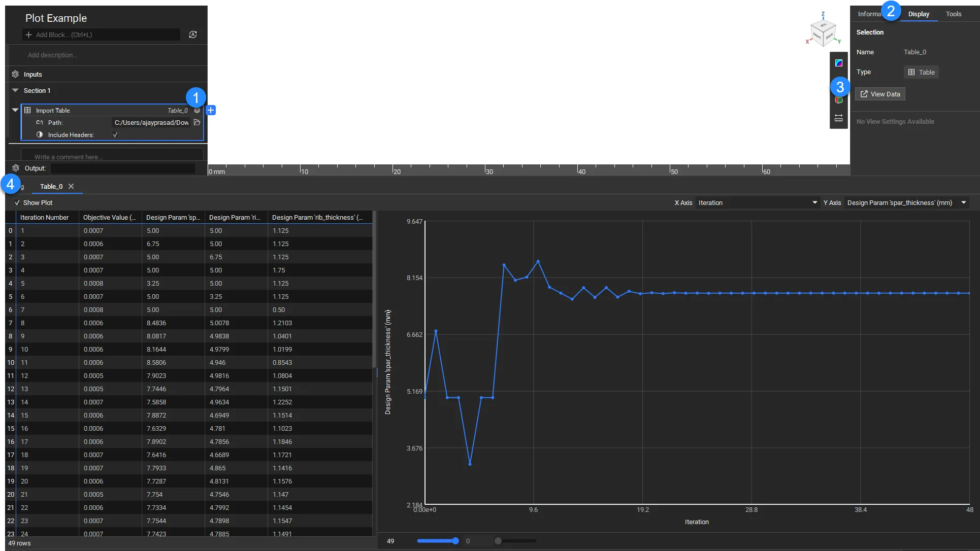The image size is (980, 551).
Task: Toggle the Show Plot checkbox
Action: tap(17, 202)
